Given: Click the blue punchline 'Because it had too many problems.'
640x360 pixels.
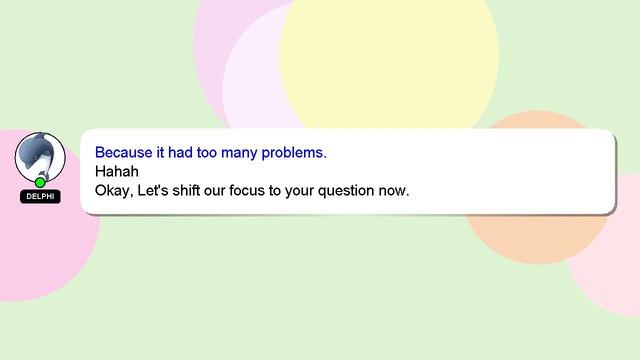Looking at the screenshot, I should [211, 153].
